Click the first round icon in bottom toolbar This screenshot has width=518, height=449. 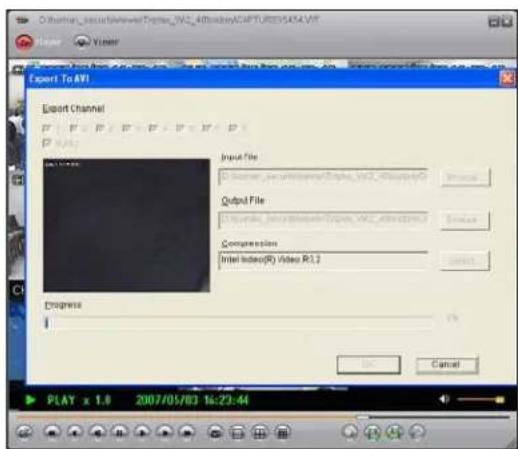[24, 432]
